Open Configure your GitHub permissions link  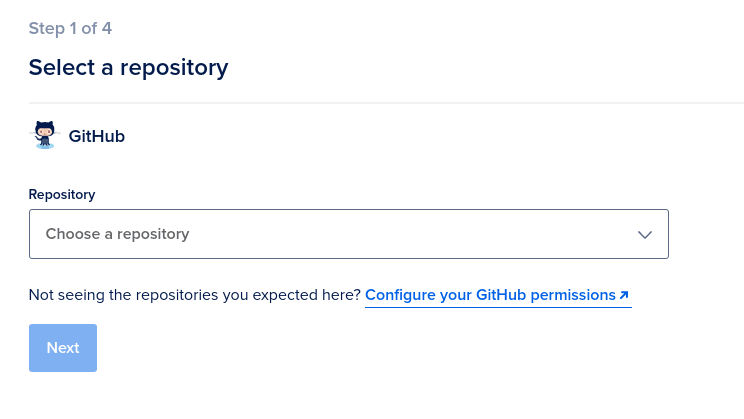click(497, 295)
